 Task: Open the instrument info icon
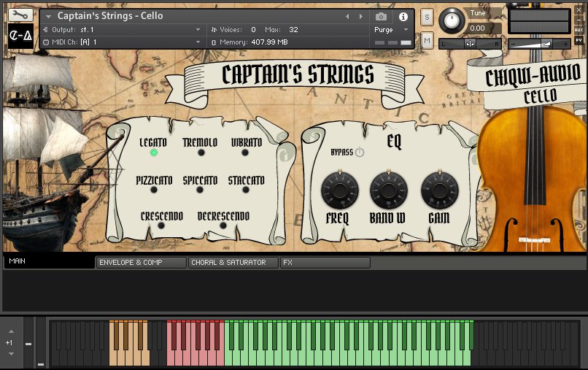coord(403,16)
